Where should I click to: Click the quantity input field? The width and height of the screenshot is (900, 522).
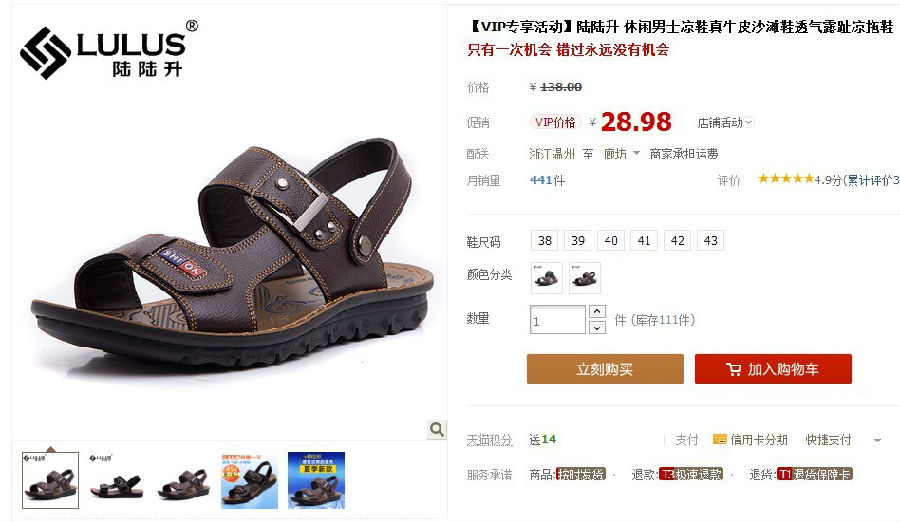[x=557, y=319]
